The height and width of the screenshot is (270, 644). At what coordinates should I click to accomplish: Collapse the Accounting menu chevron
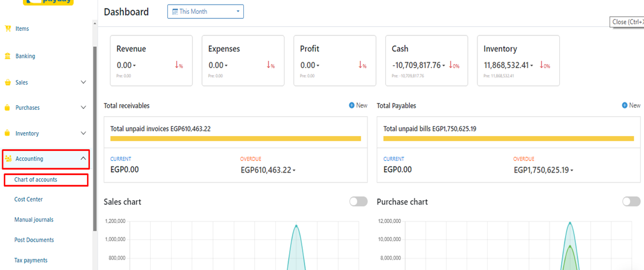pos(84,158)
